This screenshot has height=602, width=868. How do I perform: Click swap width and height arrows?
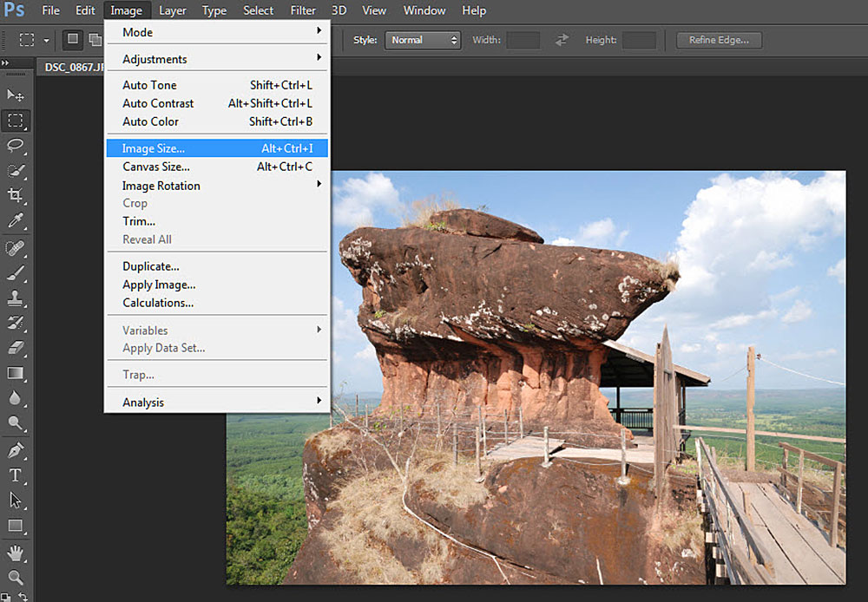click(562, 40)
